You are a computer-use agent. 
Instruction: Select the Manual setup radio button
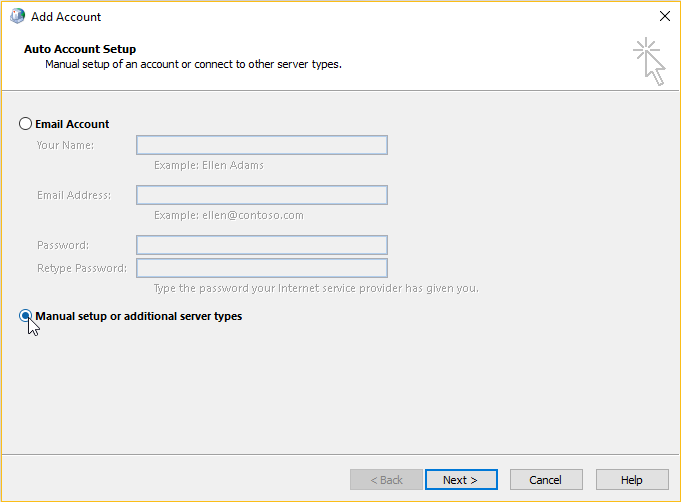click(x=25, y=316)
